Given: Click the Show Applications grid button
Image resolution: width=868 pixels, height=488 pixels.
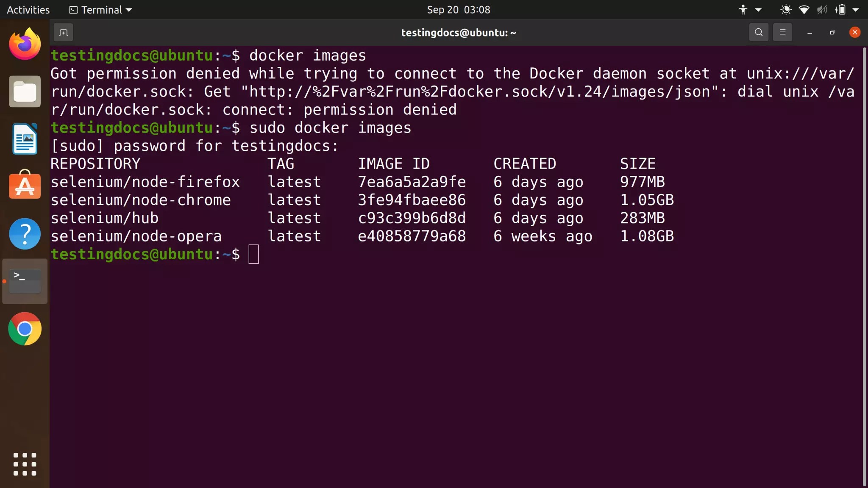Looking at the screenshot, I should [24, 464].
